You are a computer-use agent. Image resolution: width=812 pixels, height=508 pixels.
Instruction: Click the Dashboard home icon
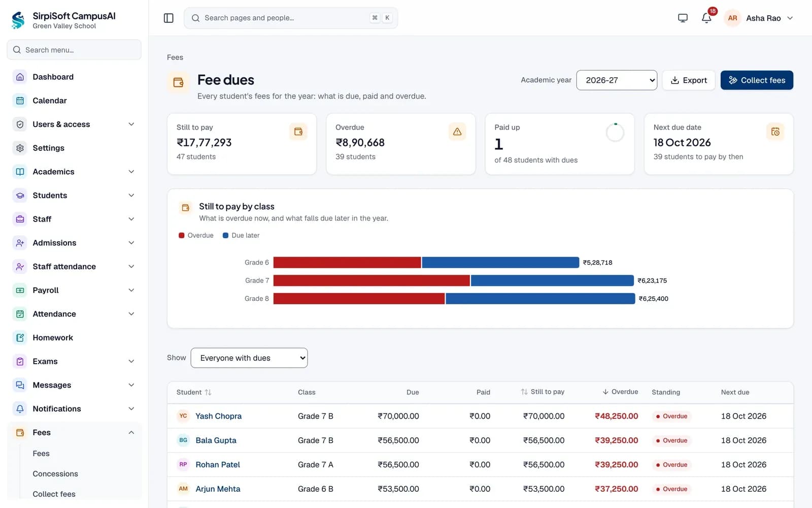[x=20, y=77]
